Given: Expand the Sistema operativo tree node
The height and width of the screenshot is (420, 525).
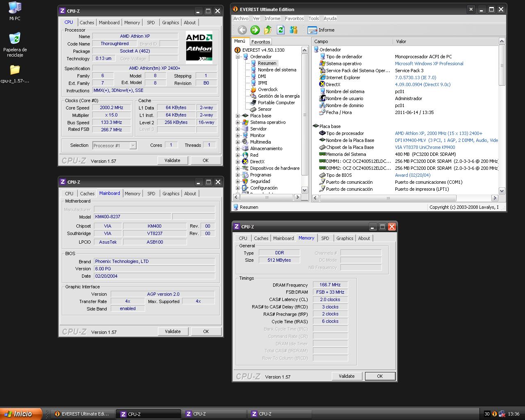Looking at the screenshot, I should pos(237,122).
